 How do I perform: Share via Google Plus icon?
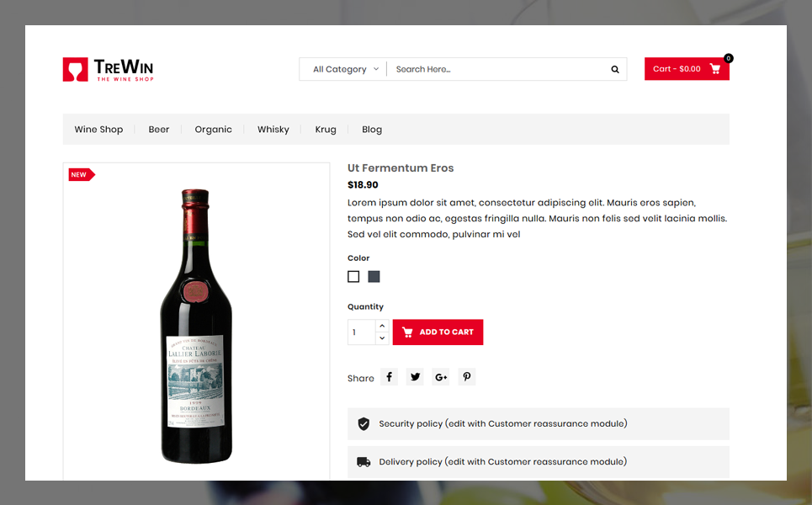coord(441,376)
